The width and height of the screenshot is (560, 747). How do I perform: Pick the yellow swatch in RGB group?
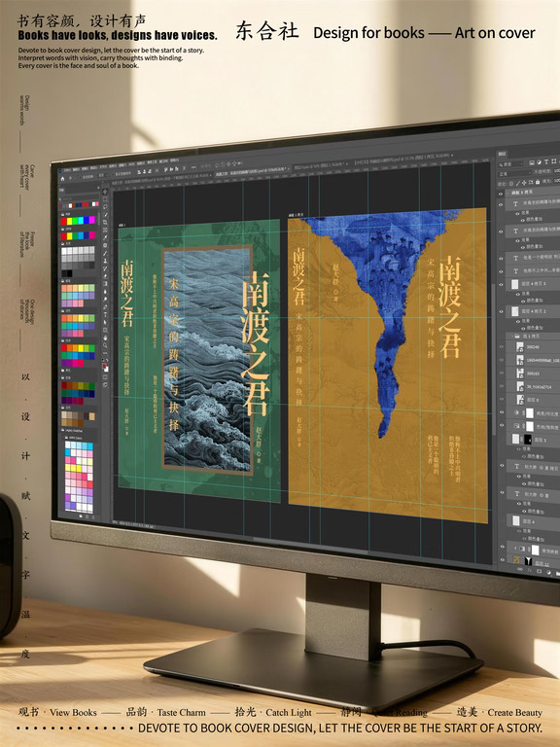coord(70,221)
